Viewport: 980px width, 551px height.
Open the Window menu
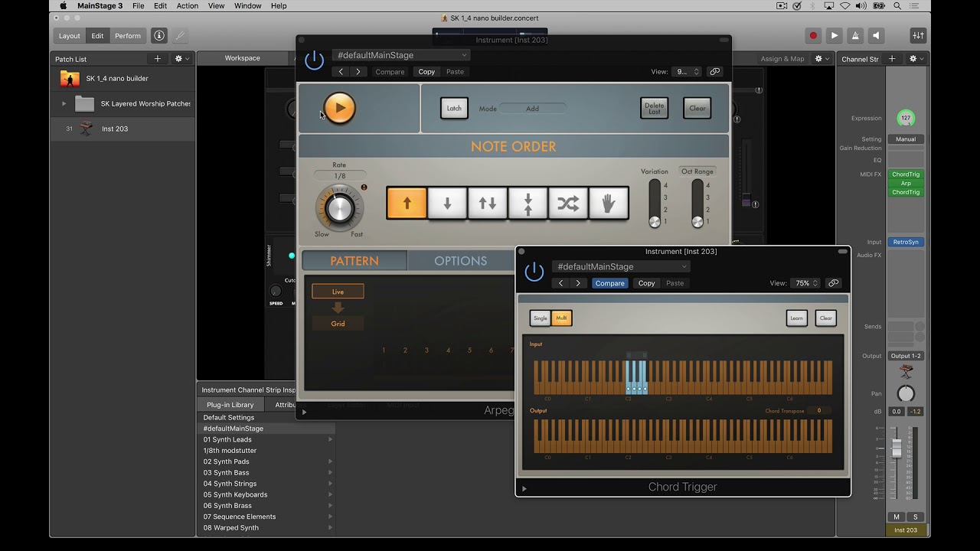(248, 5)
